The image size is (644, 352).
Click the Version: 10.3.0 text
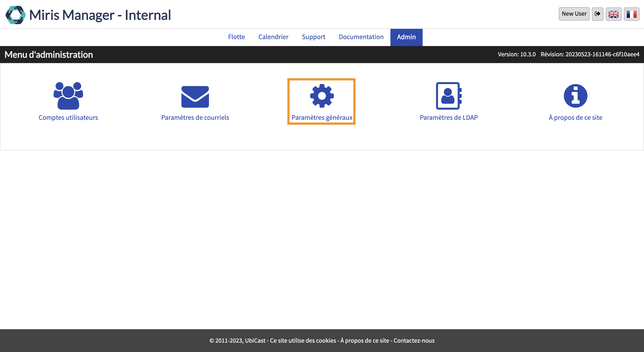[517, 54]
